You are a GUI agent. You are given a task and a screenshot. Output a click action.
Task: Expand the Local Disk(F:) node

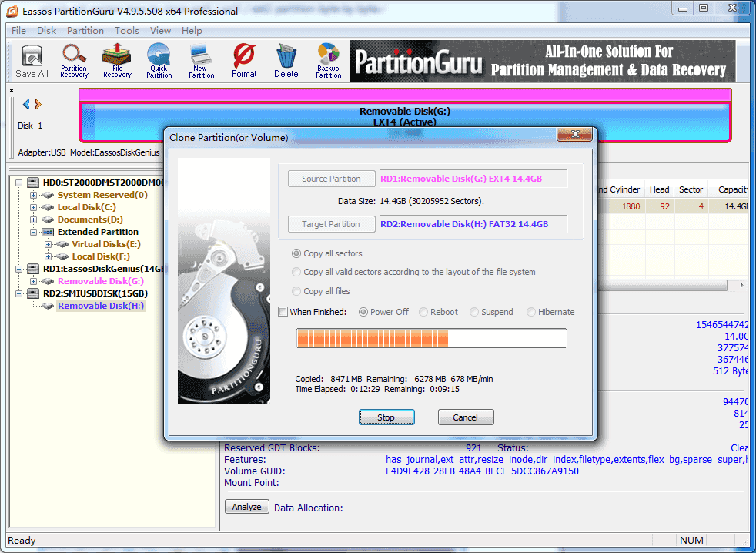click(x=48, y=256)
